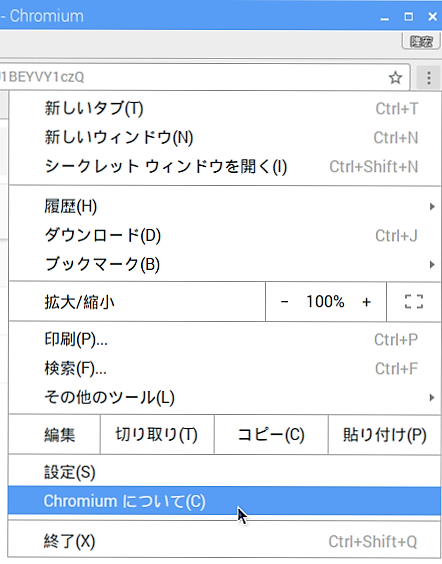Screen dimensions: 442x564
Task: Open シークレット ウィンドウを開く(I) entry
Action: (225, 167)
